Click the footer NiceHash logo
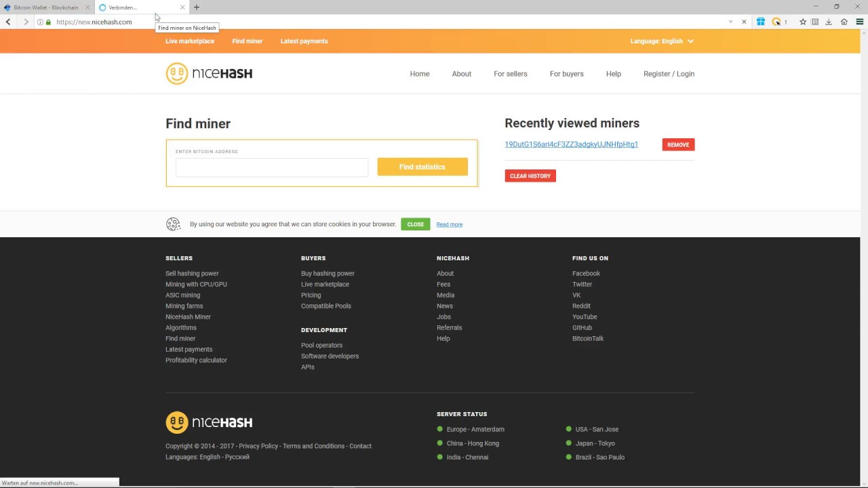 209,422
